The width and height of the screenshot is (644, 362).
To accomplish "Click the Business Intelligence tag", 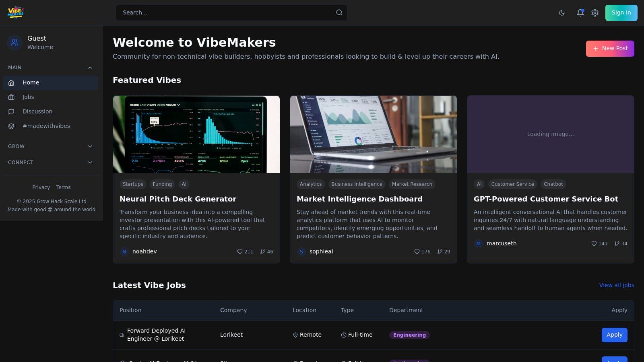I will 357,184.
